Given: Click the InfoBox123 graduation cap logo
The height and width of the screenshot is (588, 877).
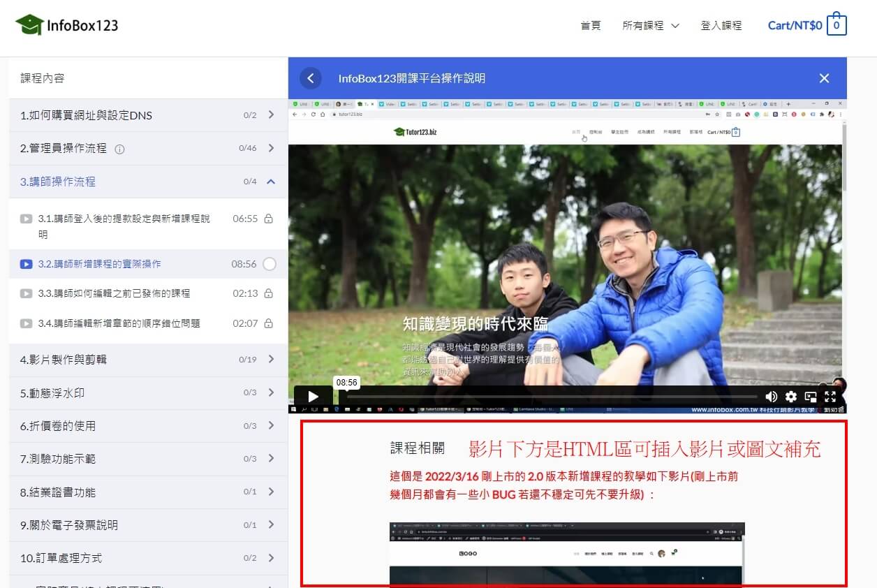Looking at the screenshot, I should click(x=29, y=25).
